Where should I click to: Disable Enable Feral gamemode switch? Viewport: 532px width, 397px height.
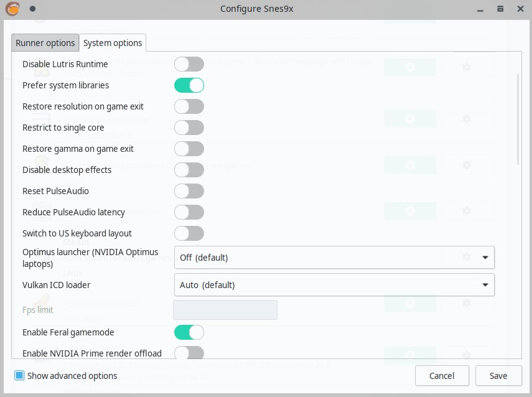189,332
